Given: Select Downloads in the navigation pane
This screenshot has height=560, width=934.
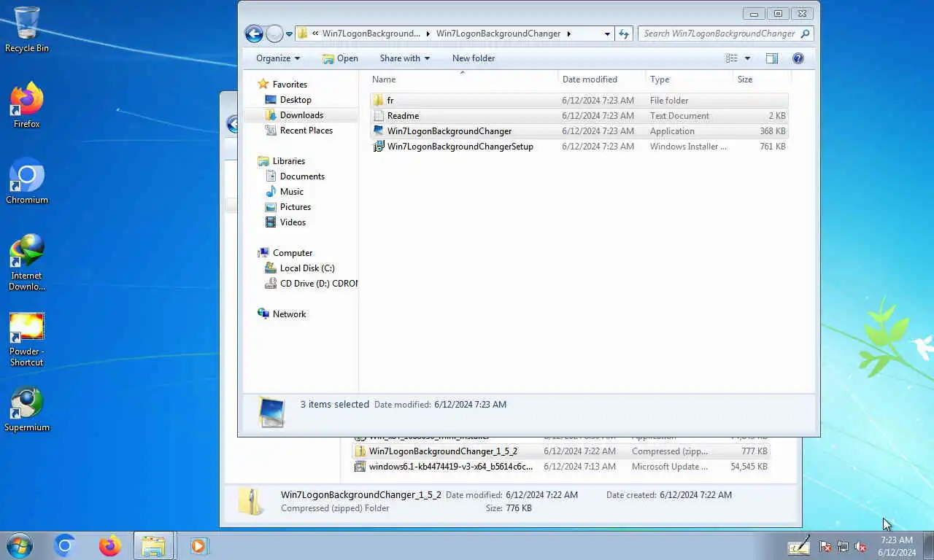Looking at the screenshot, I should tap(301, 115).
